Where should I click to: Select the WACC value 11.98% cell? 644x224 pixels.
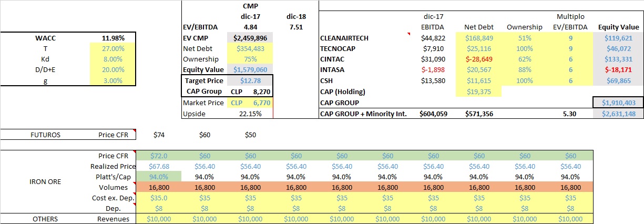112,38
